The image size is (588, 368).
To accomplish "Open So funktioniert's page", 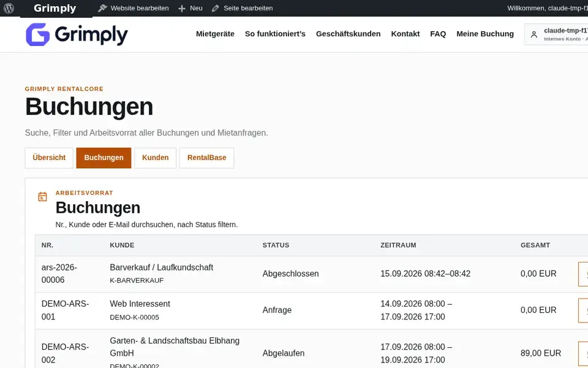I will (x=275, y=34).
